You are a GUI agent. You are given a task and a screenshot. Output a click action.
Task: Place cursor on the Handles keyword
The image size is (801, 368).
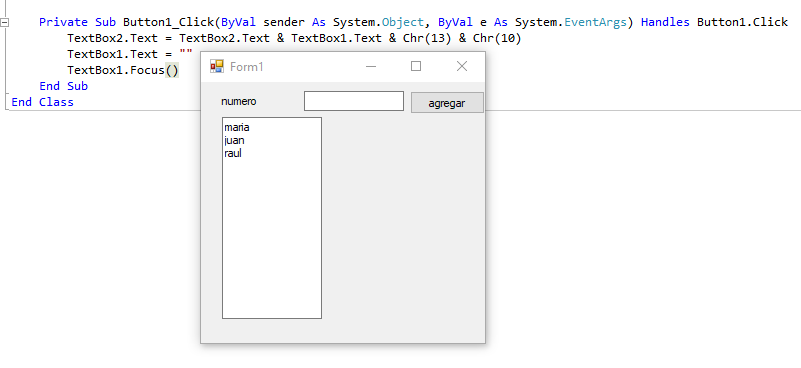click(x=665, y=22)
